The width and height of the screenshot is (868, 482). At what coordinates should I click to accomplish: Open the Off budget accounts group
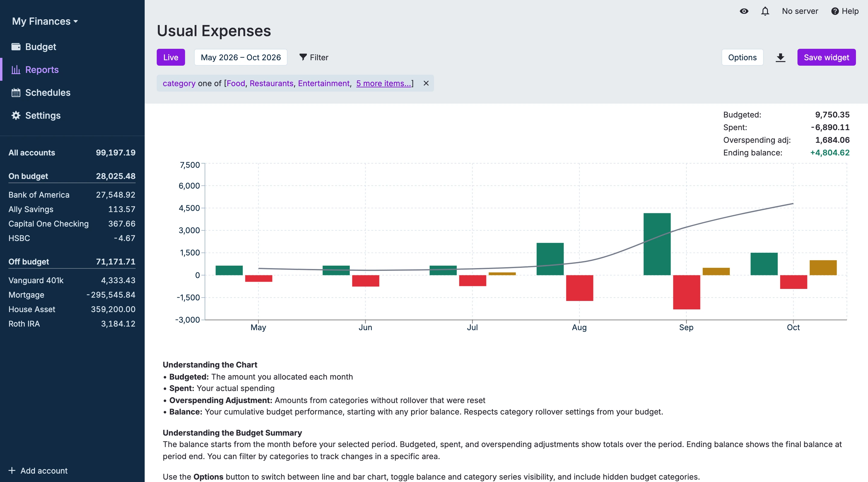tap(72, 262)
